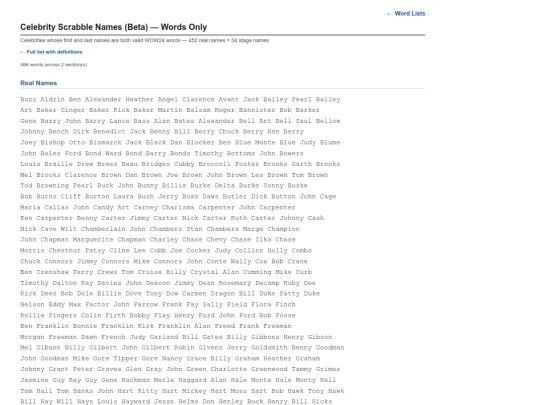
Task: Select the name Judy Garland
Action: click(154, 337)
